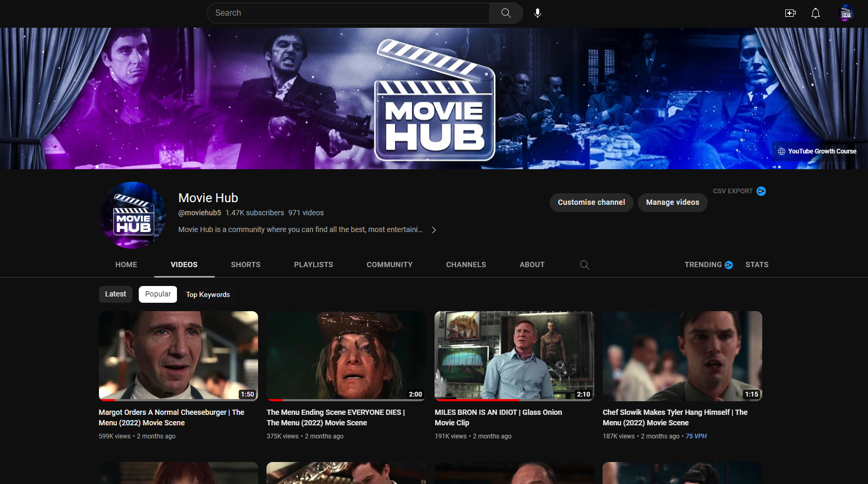Expand the channel description chevron
The height and width of the screenshot is (484, 868).
(433, 229)
